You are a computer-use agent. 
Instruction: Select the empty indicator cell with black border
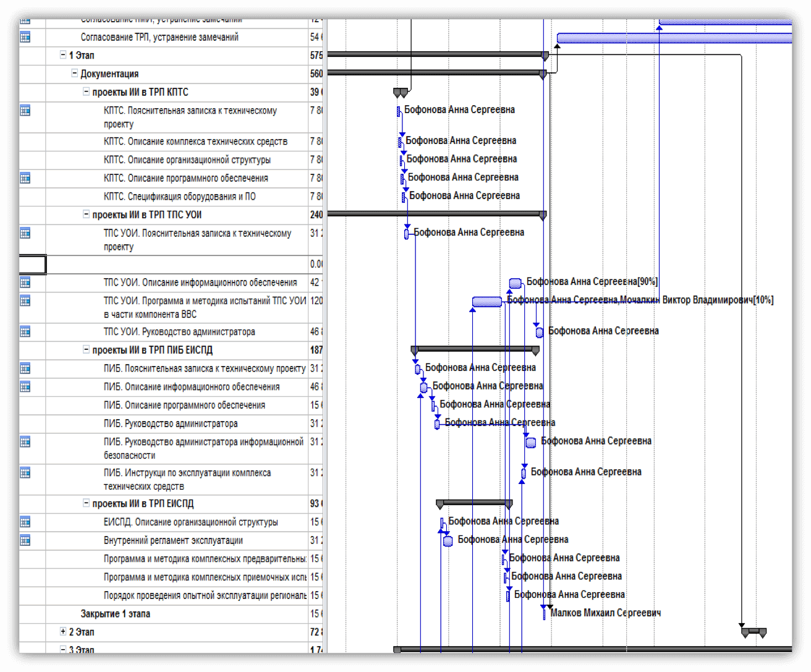click(x=32, y=264)
